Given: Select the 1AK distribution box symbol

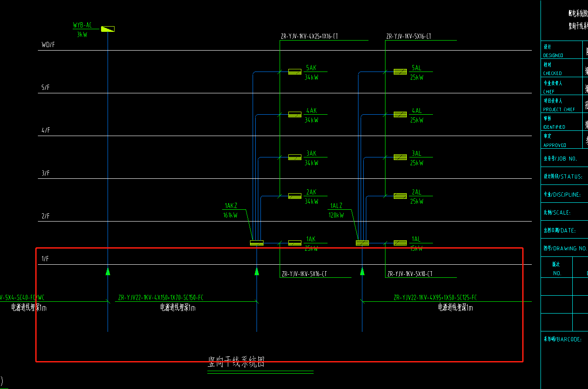Looking at the screenshot, I should 295,242.
